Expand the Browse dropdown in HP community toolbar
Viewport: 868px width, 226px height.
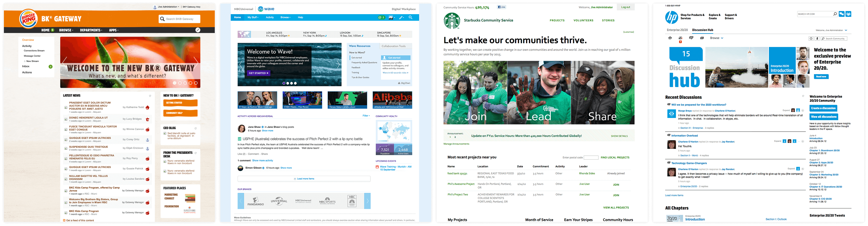pyautogui.click(x=716, y=38)
